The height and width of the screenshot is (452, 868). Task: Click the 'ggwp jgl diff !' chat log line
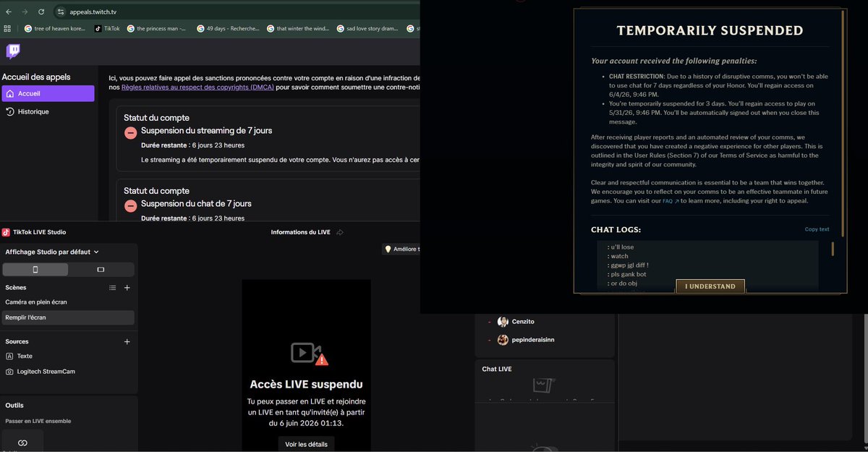629,265
